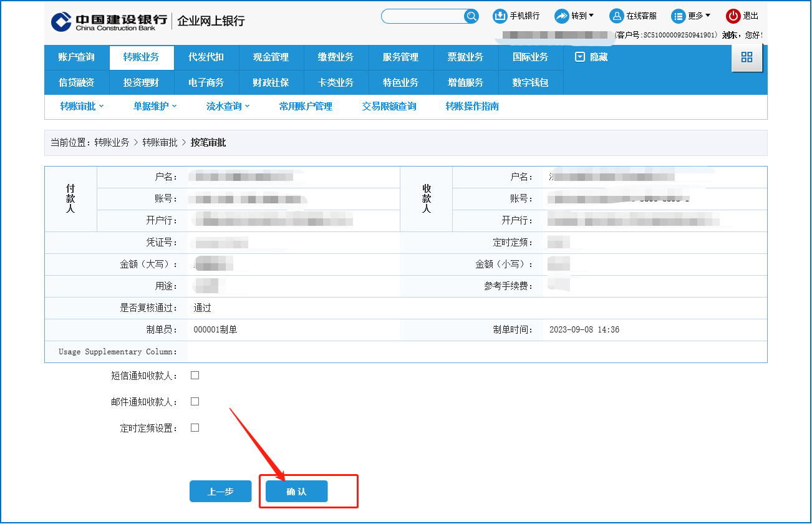
Task: Click the 上一步 (previous step) button
Action: click(x=220, y=492)
